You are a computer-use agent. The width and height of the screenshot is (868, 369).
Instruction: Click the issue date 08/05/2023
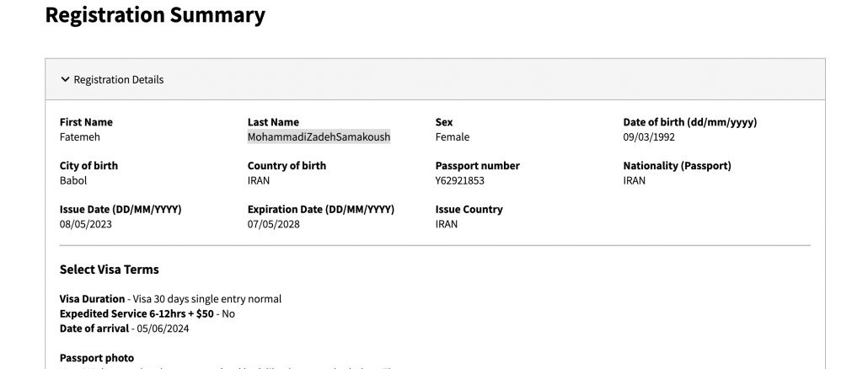pyautogui.click(x=86, y=225)
